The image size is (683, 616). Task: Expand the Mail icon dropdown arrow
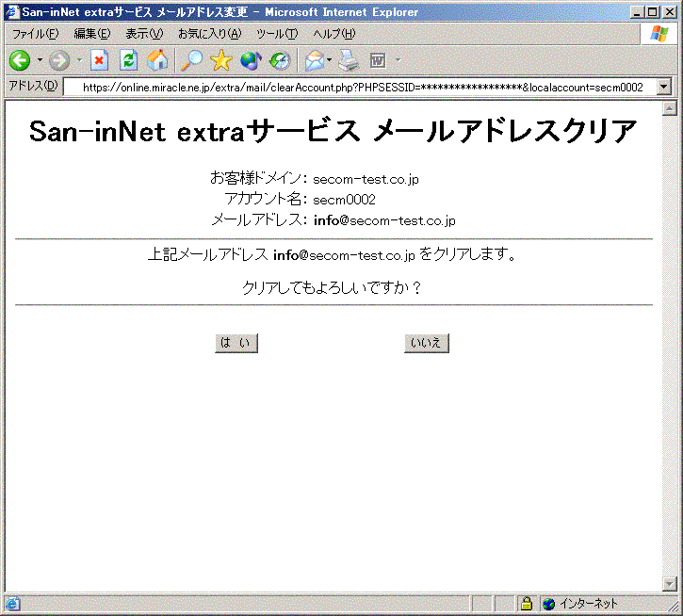(330, 60)
